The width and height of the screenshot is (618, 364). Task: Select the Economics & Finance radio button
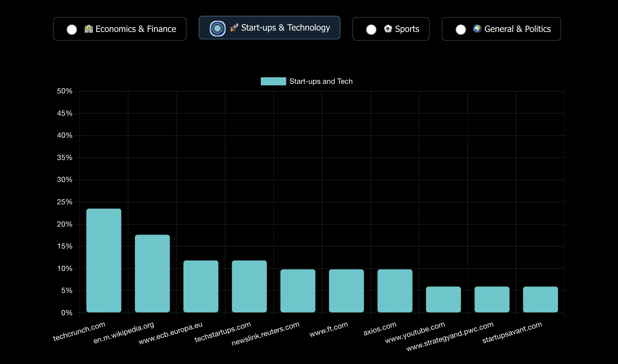(x=72, y=30)
